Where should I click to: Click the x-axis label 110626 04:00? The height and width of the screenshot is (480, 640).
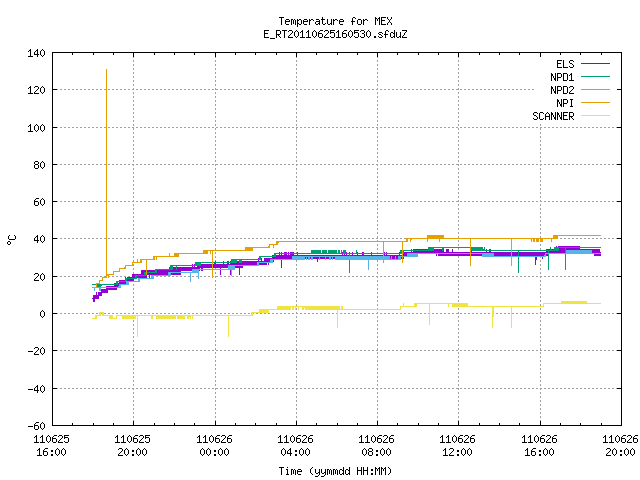pyautogui.click(x=295, y=446)
